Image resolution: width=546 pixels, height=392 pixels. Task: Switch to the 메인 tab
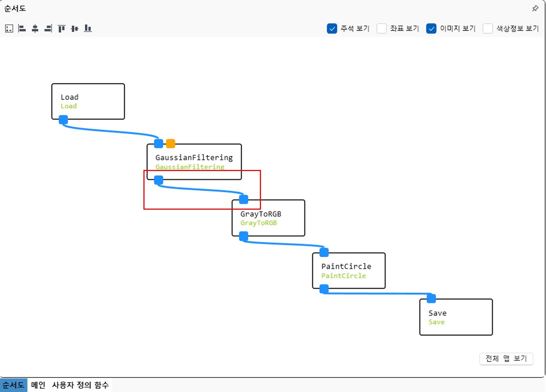click(x=38, y=385)
